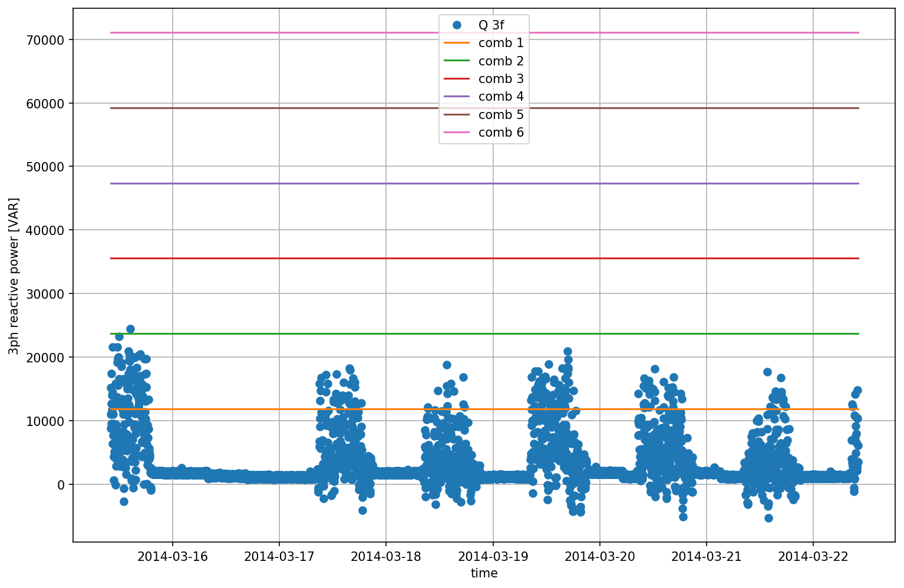The height and width of the screenshot is (588, 904).
Task: Click the orange comb 1 legend swatch
Action: click(457, 43)
